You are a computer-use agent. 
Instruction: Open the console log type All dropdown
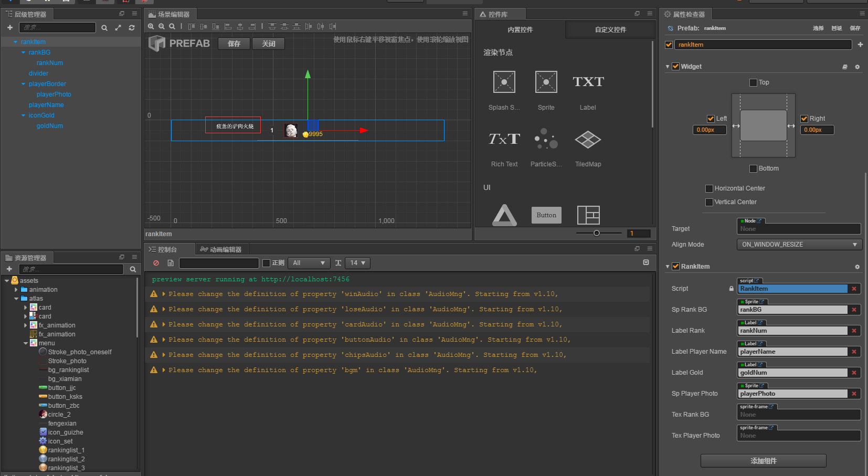[309, 263]
